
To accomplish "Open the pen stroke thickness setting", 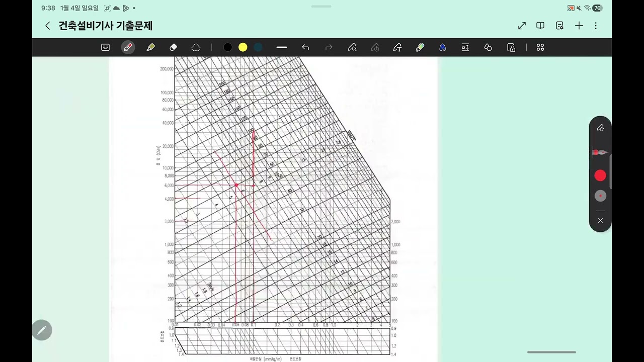I will point(282,47).
